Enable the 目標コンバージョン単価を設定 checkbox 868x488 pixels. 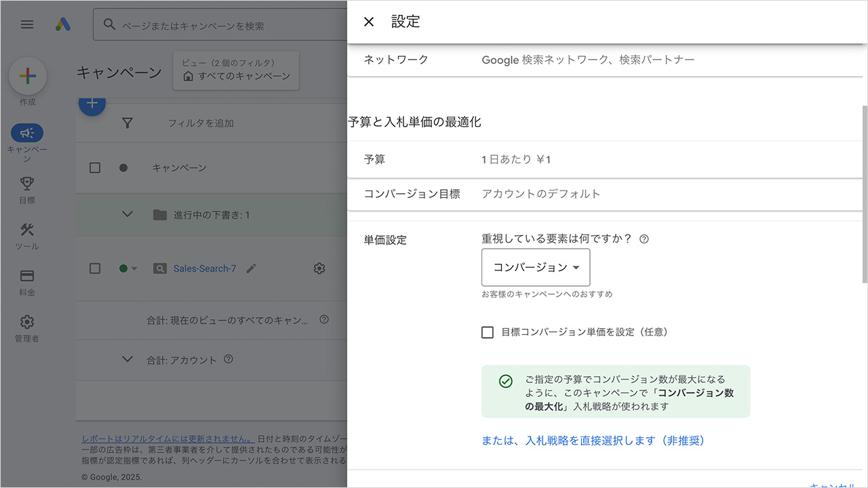[x=488, y=332]
